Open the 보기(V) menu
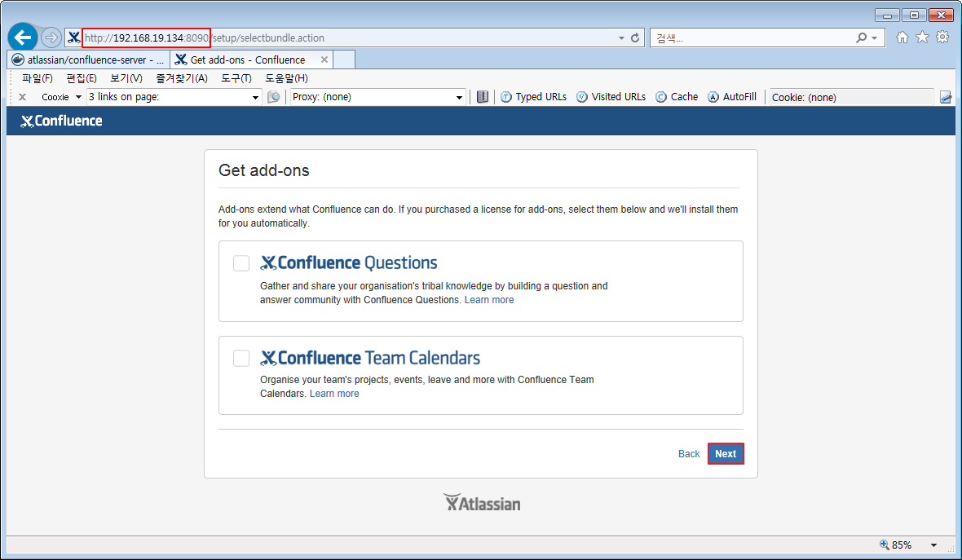 pos(126,78)
